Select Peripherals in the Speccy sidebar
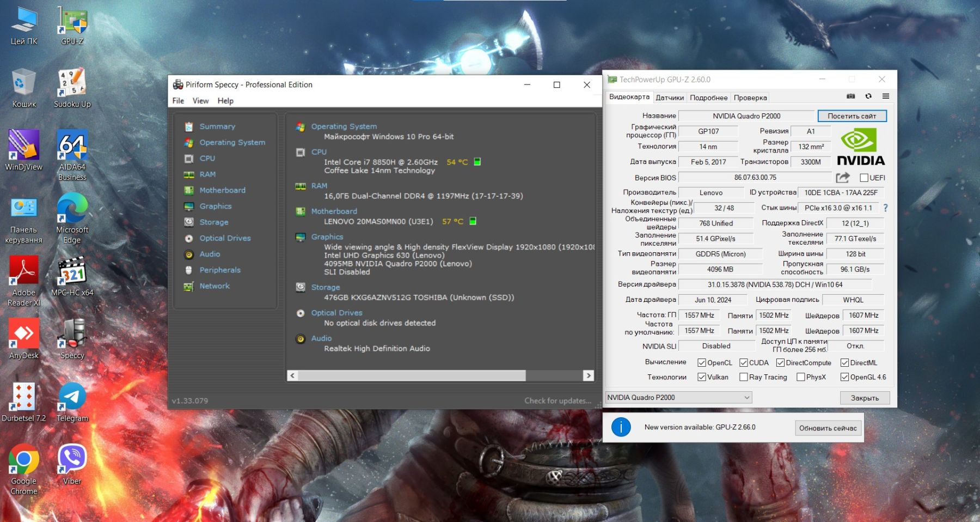 (x=220, y=270)
